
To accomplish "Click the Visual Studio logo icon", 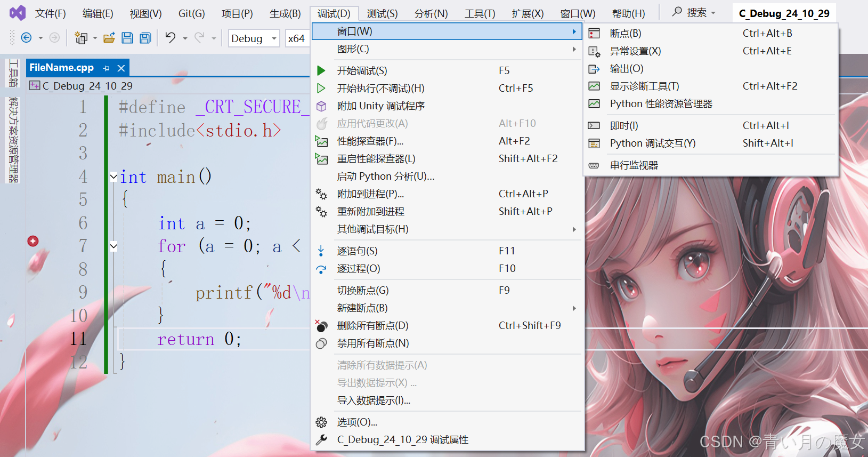I will [x=17, y=13].
